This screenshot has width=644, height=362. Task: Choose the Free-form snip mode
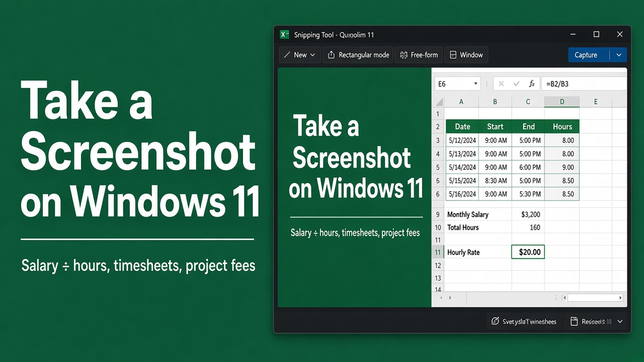coord(419,55)
